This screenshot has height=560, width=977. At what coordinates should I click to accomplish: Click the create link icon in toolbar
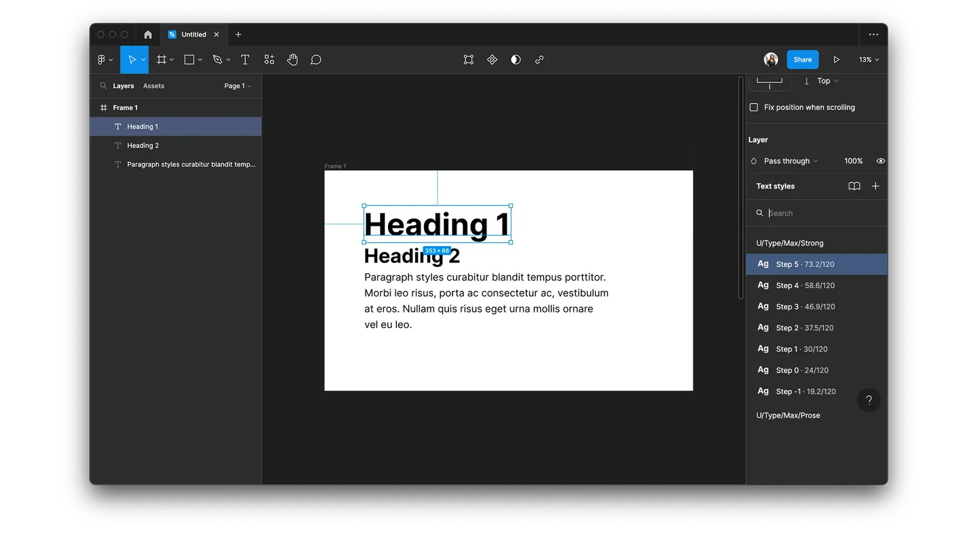click(x=539, y=60)
